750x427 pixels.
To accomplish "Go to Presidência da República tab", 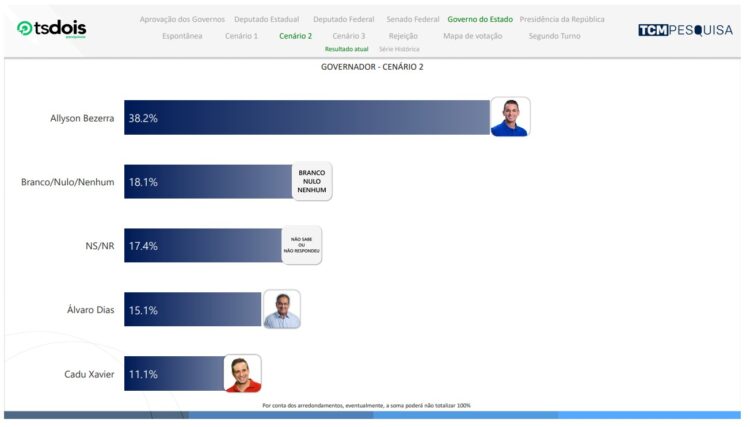I will pos(561,19).
